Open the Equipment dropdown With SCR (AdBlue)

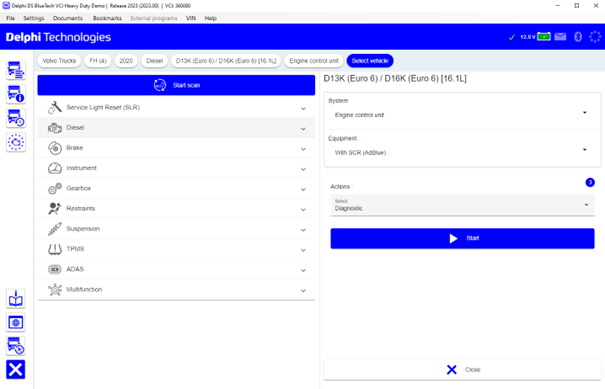(x=462, y=152)
